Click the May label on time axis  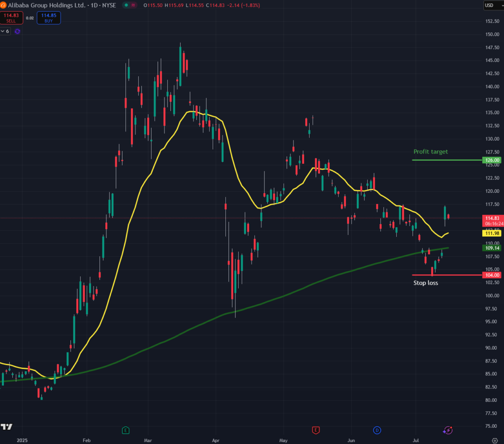[283, 440]
